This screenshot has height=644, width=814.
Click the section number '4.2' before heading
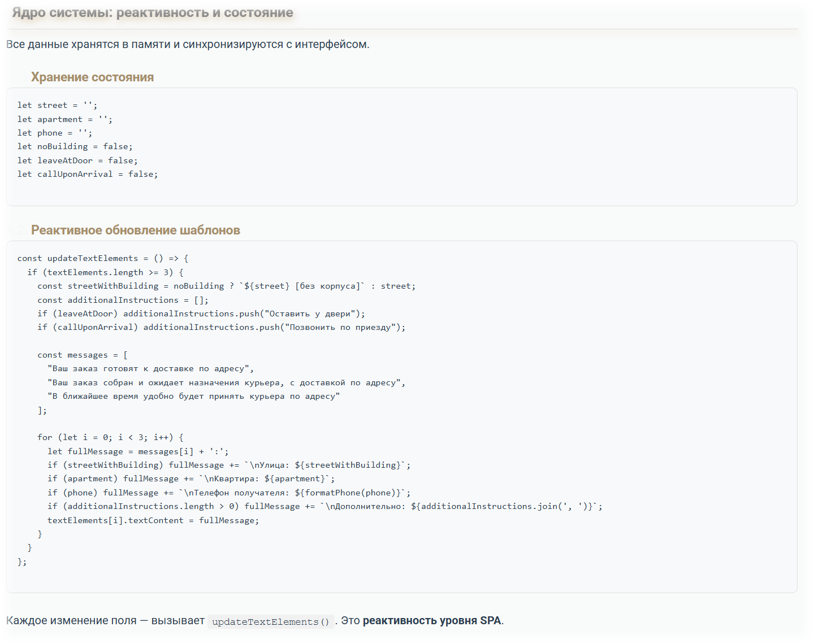click(x=14, y=229)
